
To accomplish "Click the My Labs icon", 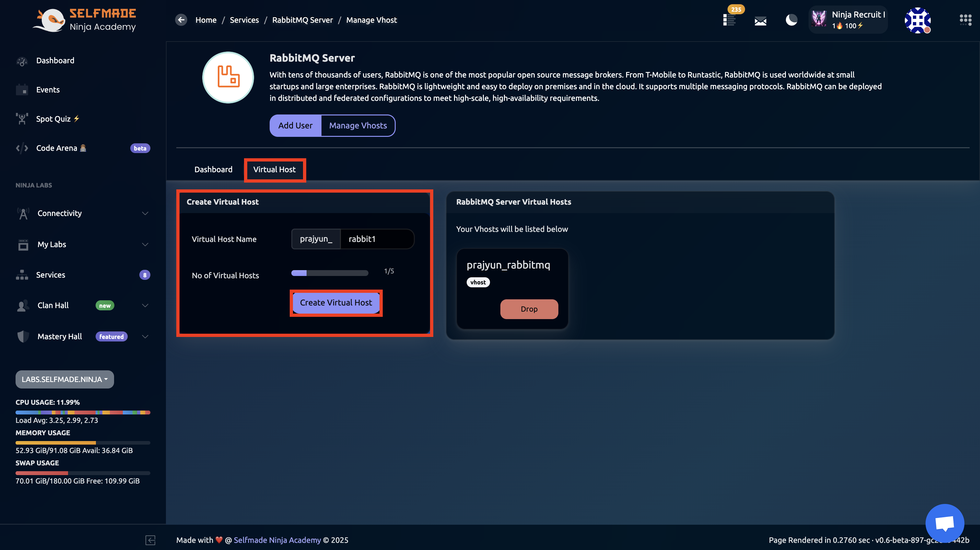I will (x=23, y=245).
